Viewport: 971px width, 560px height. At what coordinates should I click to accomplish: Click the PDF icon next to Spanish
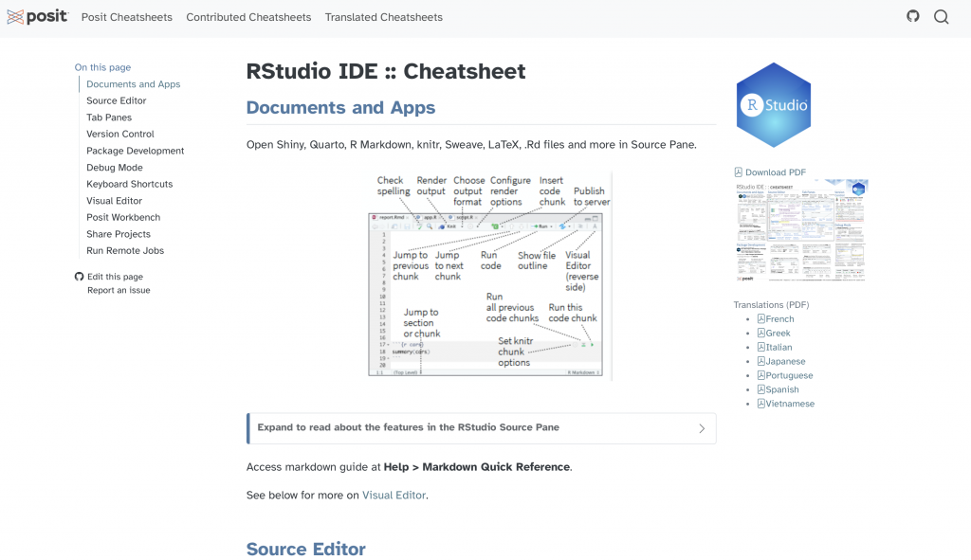[761, 389]
